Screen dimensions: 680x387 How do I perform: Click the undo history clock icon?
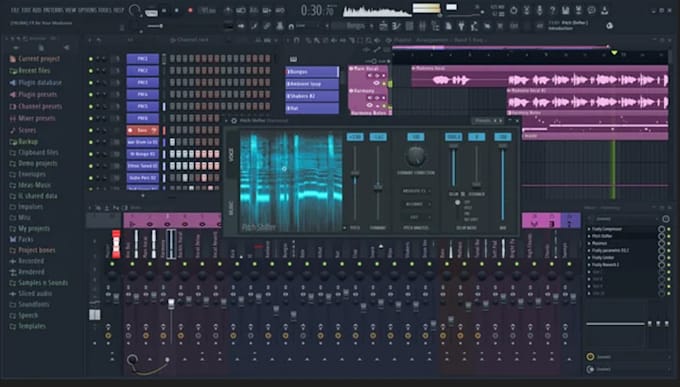[x=513, y=10]
